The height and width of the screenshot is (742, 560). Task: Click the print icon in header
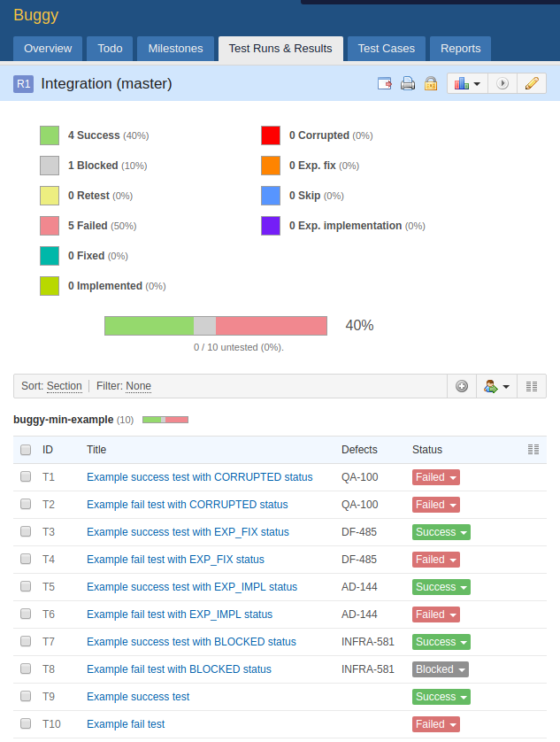point(408,84)
